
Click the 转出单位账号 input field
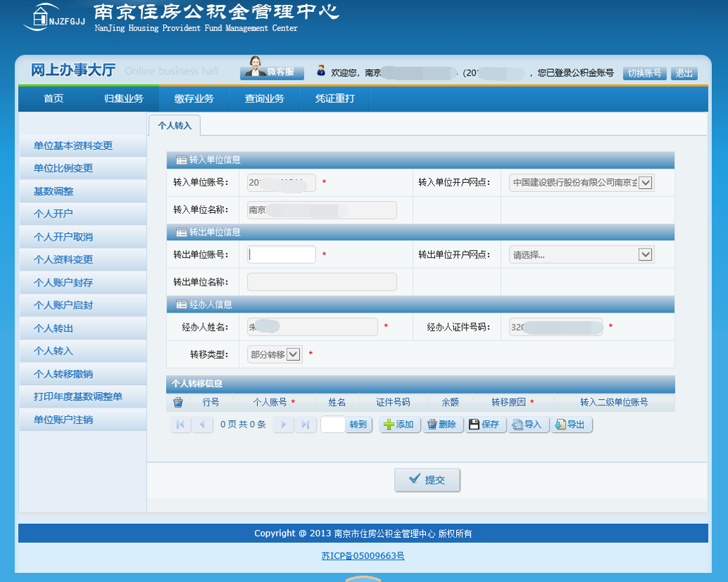click(x=282, y=255)
